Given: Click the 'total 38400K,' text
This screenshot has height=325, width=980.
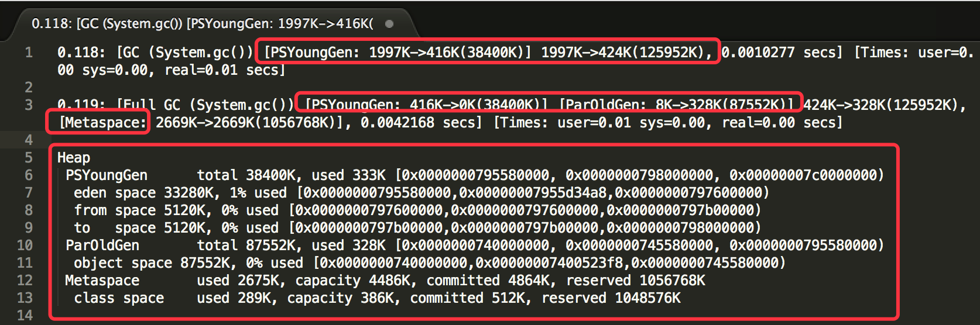Looking at the screenshot, I should click(249, 175).
